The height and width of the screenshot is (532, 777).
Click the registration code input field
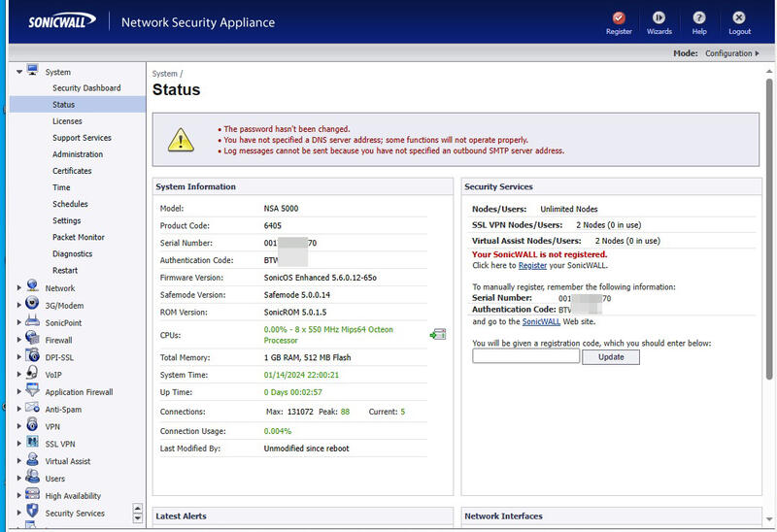click(x=525, y=356)
